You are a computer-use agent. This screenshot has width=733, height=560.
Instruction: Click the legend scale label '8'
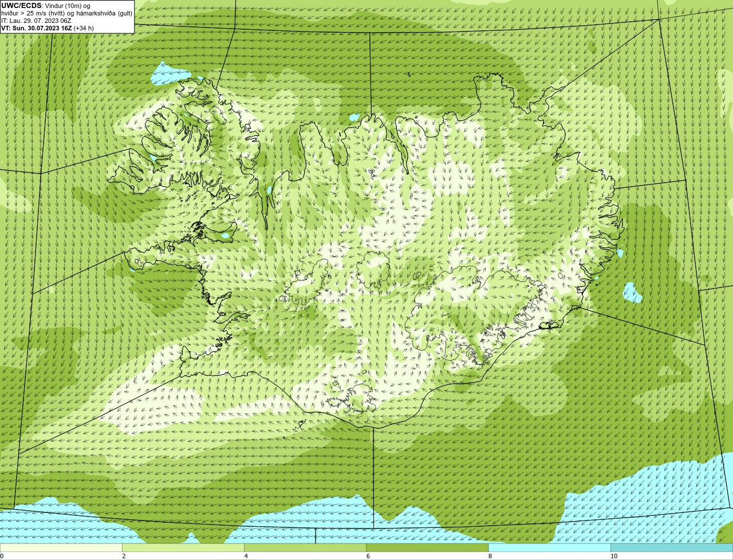tap(490, 556)
